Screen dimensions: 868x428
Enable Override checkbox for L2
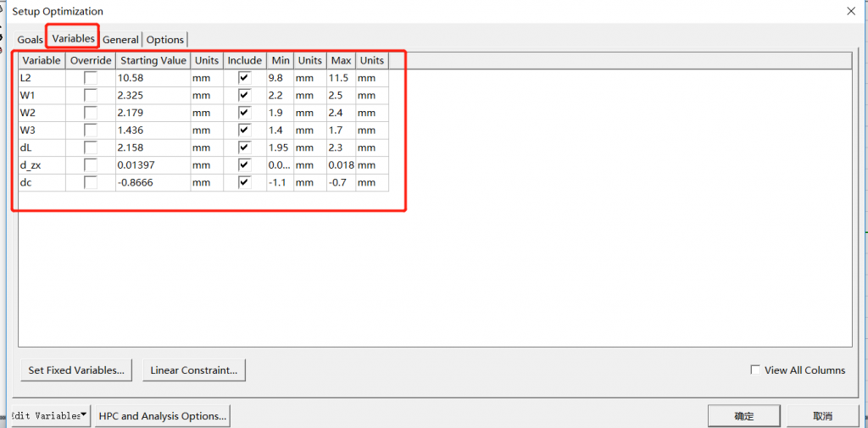[x=90, y=78]
